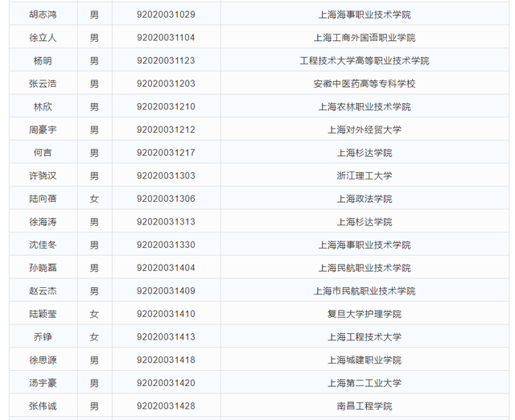
Task: Select school 上海市民航职业技术学院
Action: 365,291
